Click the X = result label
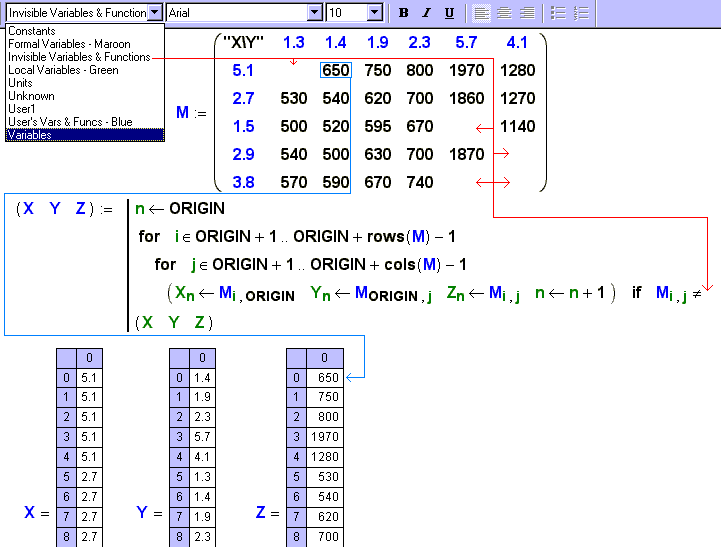 coord(37,513)
